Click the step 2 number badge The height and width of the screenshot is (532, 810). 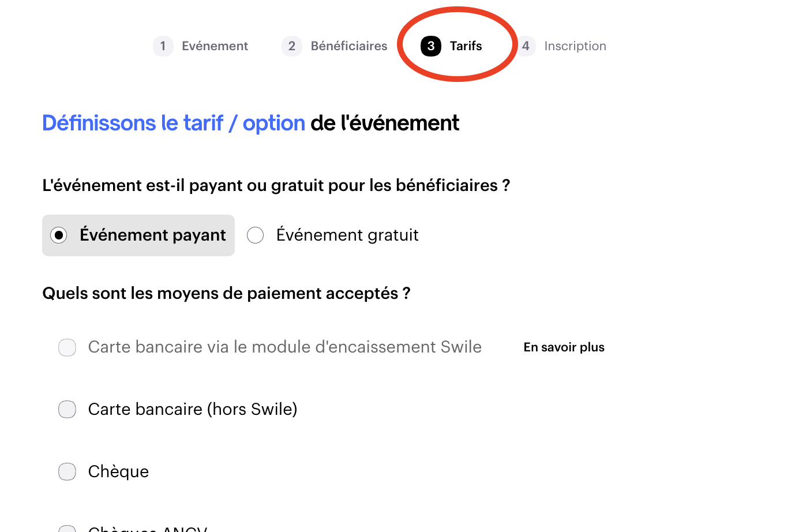(x=292, y=46)
